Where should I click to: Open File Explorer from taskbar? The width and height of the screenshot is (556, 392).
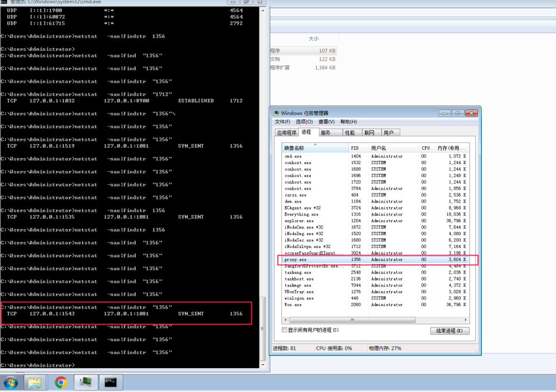coord(35,382)
